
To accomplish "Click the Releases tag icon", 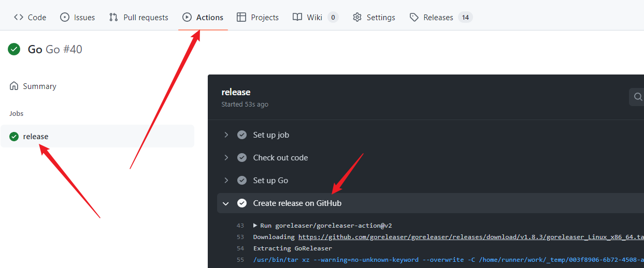I will tap(414, 17).
